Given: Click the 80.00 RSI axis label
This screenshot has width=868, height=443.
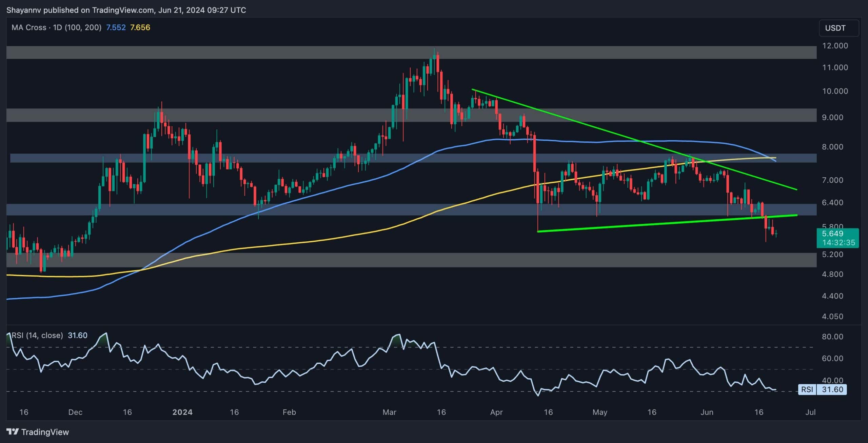Looking at the screenshot, I should [x=832, y=337].
